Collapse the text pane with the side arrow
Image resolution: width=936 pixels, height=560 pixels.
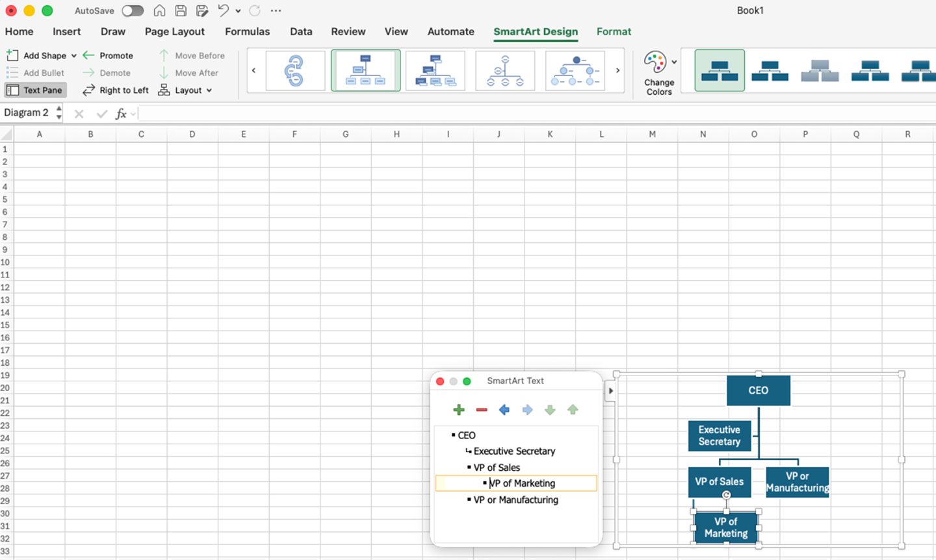610,390
